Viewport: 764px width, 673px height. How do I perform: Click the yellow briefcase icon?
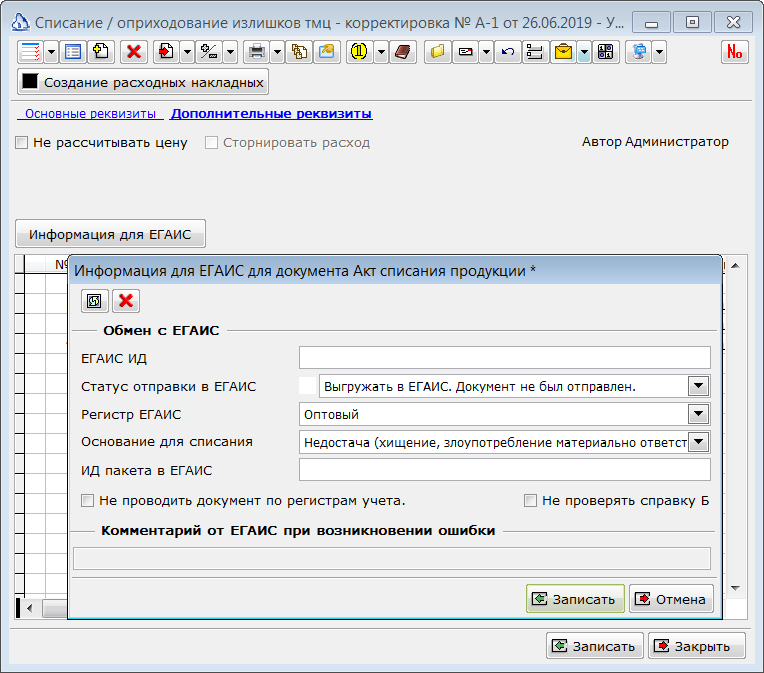563,52
